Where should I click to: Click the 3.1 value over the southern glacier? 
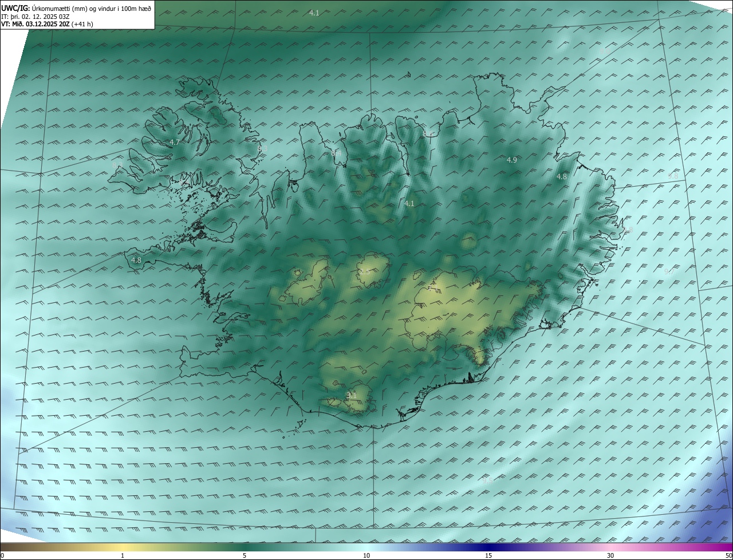coord(352,396)
